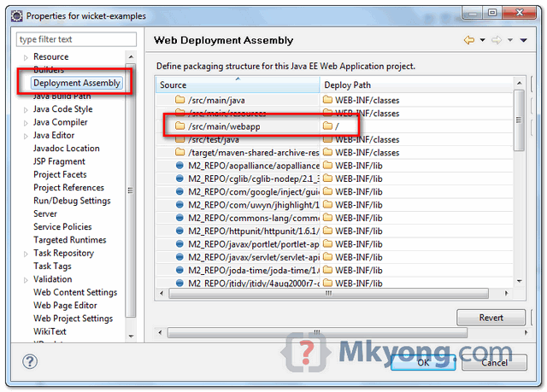Image resolution: width=547 pixels, height=392 pixels.
Task: Click table scrollbar right arrow
Action: 507,294
